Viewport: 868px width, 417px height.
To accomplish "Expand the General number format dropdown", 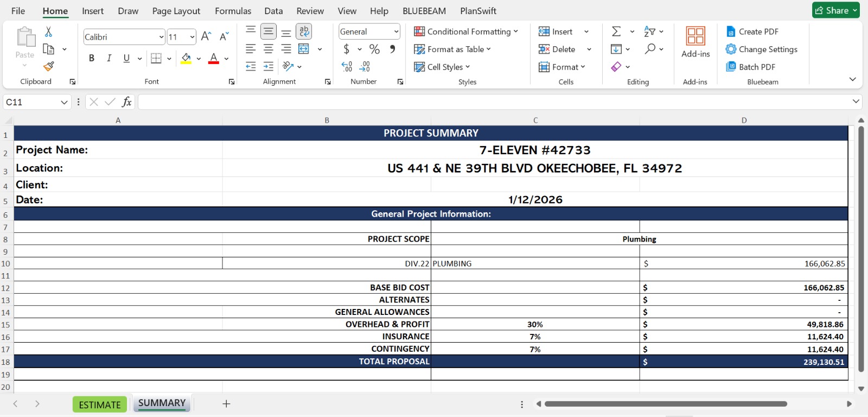I will tap(396, 31).
